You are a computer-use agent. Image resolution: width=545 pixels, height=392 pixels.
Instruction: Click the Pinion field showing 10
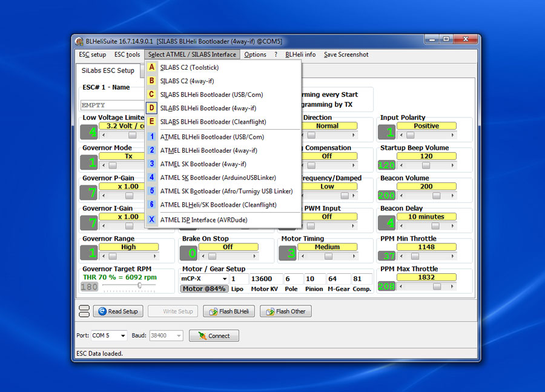(314, 279)
